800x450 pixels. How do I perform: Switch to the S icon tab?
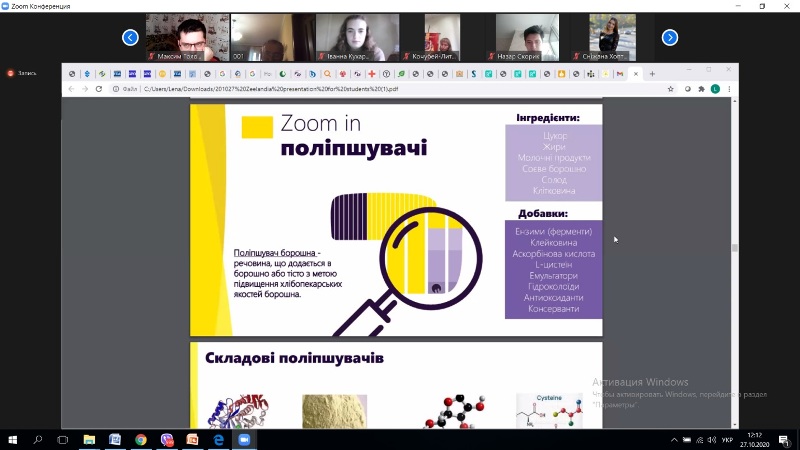point(473,74)
